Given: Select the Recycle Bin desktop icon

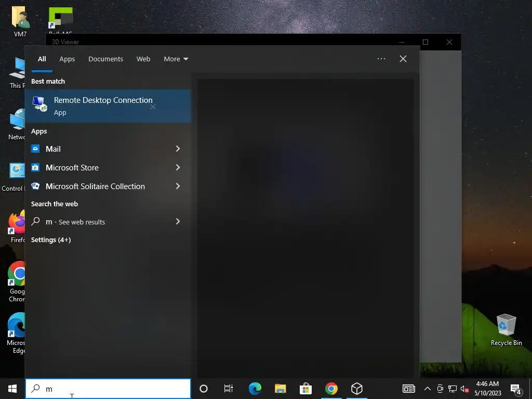Looking at the screenshot, I should (x=506, y=330).
